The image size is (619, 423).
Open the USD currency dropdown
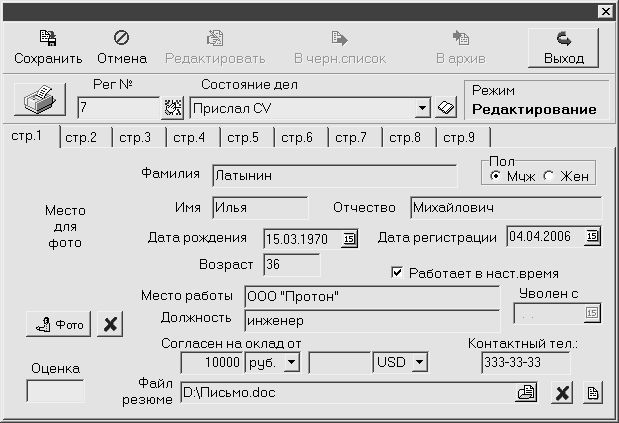click(420, 362)
